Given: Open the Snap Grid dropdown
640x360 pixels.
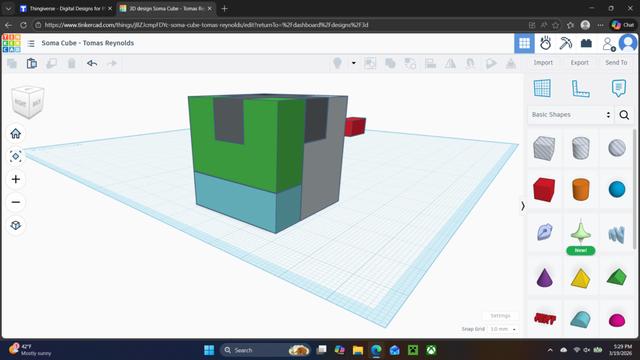Looking at the screenshot, I should 503,329.
